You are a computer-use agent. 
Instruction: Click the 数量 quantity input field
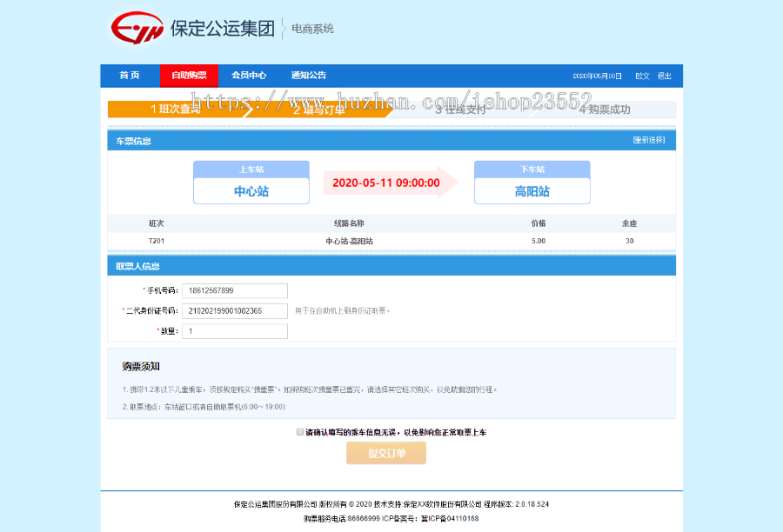pyautogui.click(x=235, y=330)
